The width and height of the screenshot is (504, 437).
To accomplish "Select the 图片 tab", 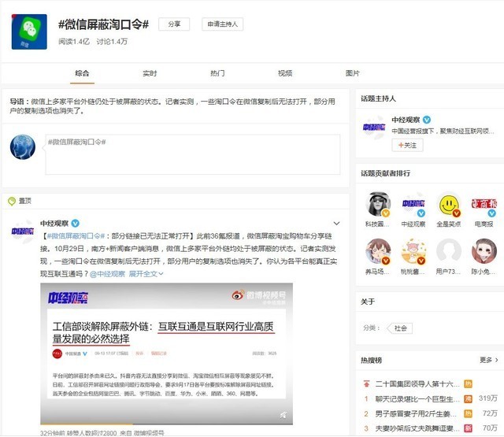I will tap(353, 73).
